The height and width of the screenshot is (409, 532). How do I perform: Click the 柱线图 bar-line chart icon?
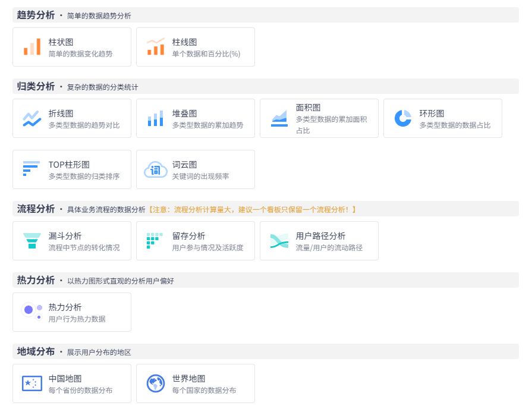(155, 47)
